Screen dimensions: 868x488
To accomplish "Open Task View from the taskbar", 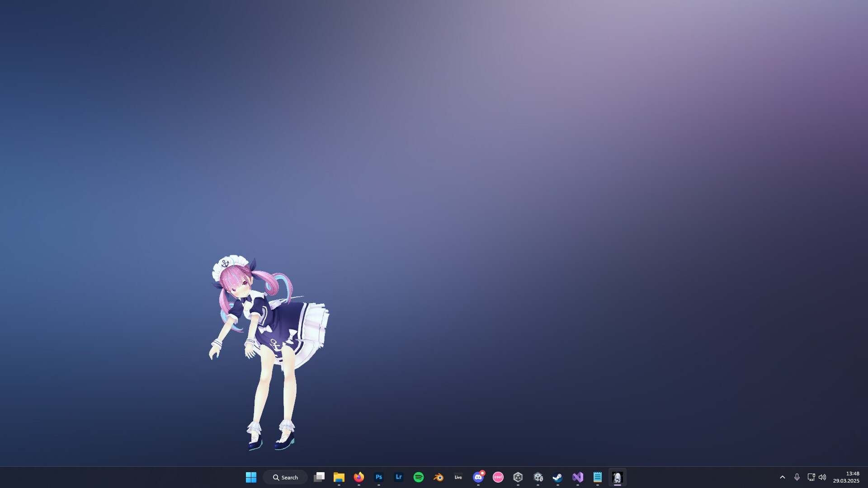I will (319, 477).
